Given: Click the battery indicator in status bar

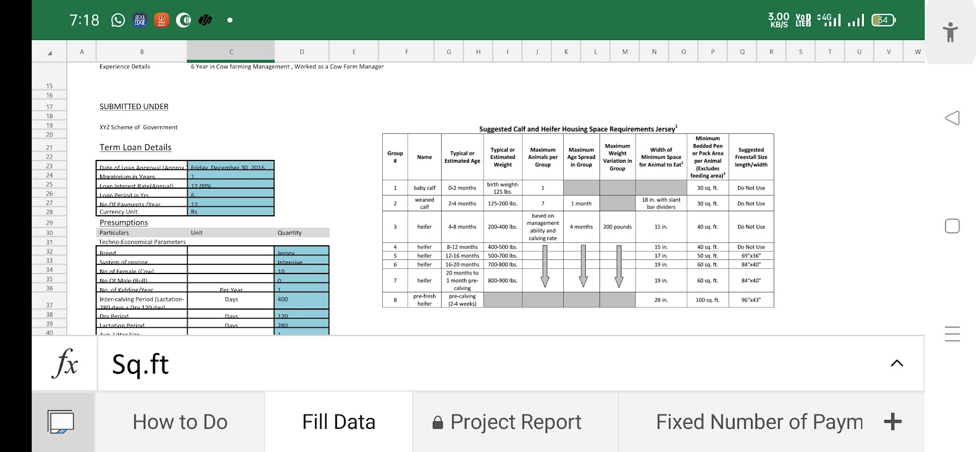Looking at the screenshot, I should point(883,20).
